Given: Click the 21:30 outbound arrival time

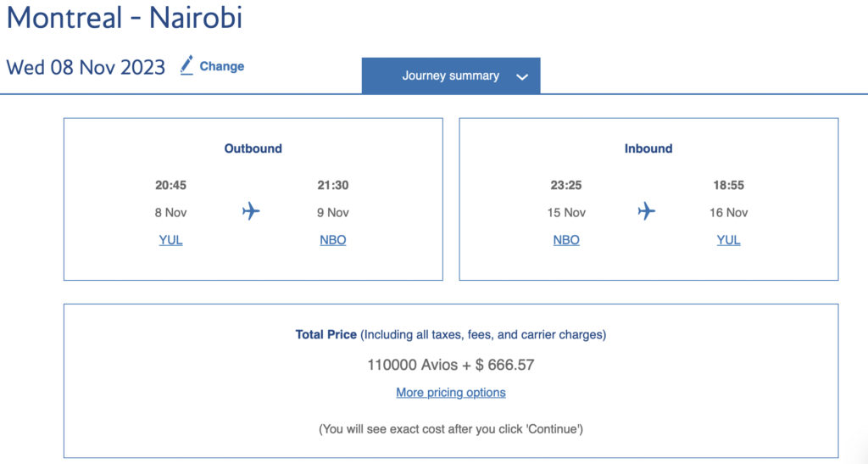Looking at the screenshot, I should pos(332,185).
